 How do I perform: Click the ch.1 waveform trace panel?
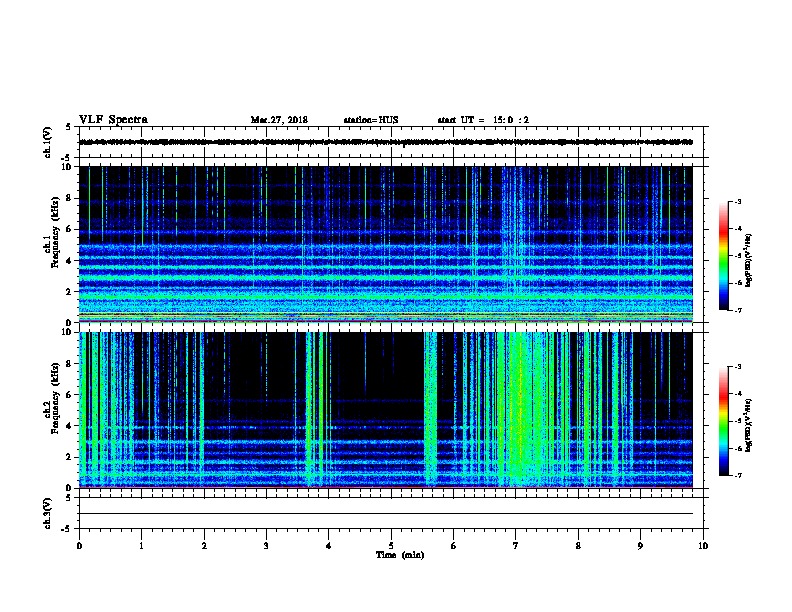[x=390, y=142]
